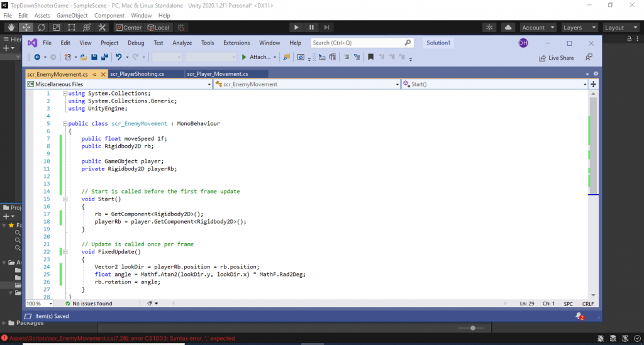Switch to scr_PlayerShooting.cs tab
The image size is (644, 345).
tap(137, 74)
